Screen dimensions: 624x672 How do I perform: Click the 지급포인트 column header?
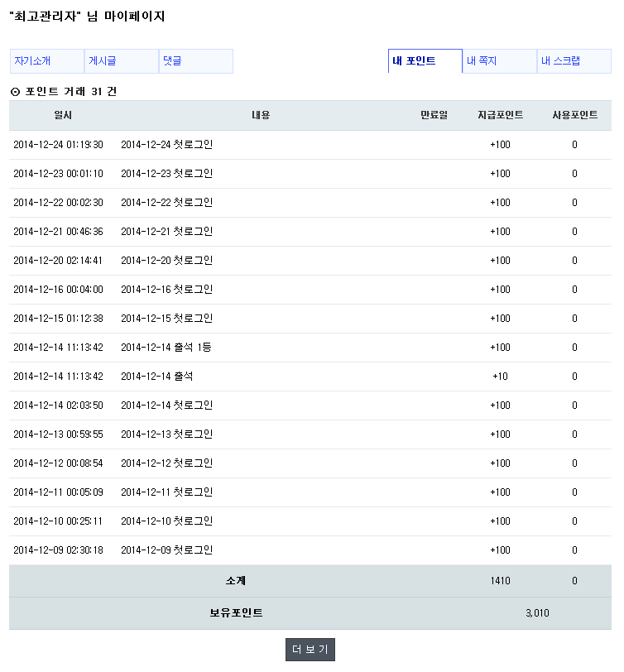(x=500, y=116)
